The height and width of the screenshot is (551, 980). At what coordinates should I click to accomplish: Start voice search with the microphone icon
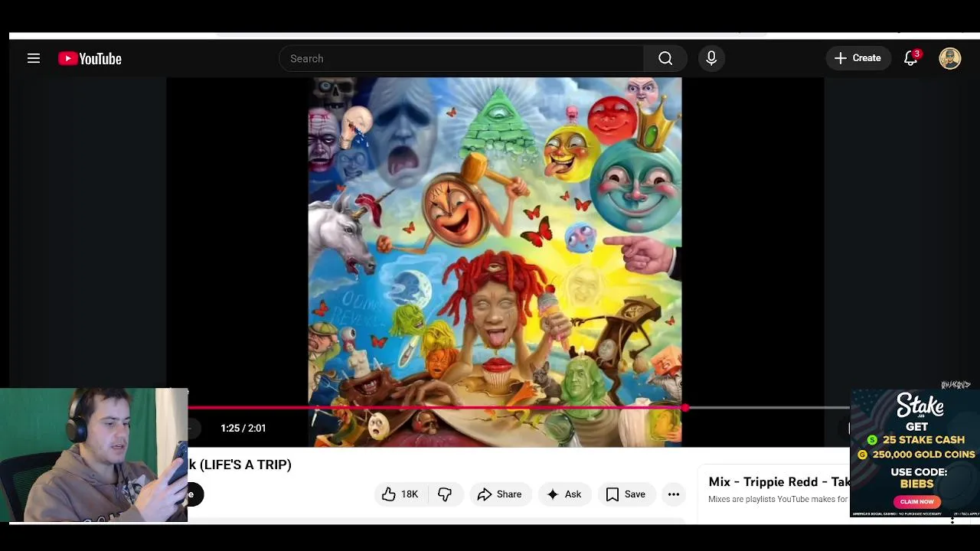(711, 58)
